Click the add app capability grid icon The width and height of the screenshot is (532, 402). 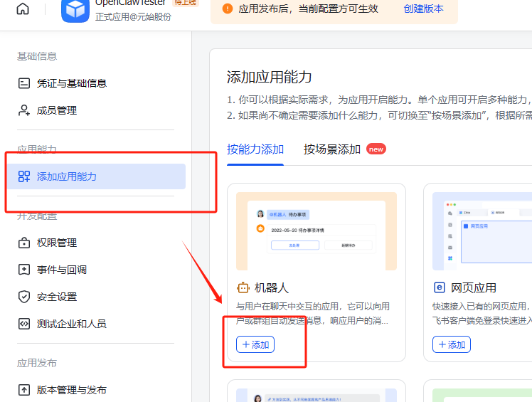click(x=24, y=176)
